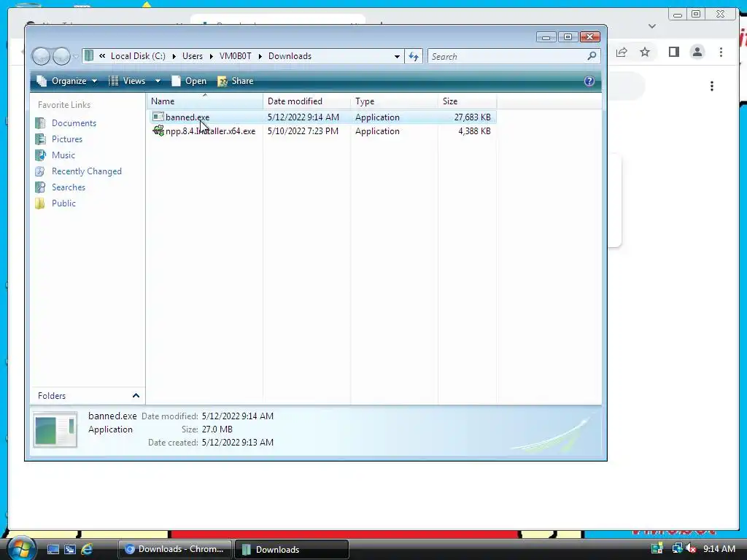The width and height of the screenshot is (747, 560).
Task: Sort by Size column header
Action: (x=467, y=101)
